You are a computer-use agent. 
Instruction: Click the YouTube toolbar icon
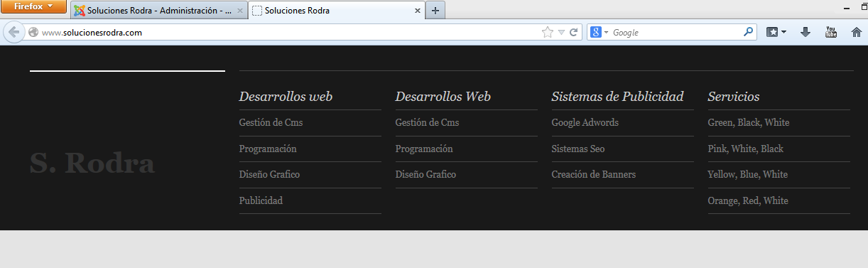coord(831,32)
